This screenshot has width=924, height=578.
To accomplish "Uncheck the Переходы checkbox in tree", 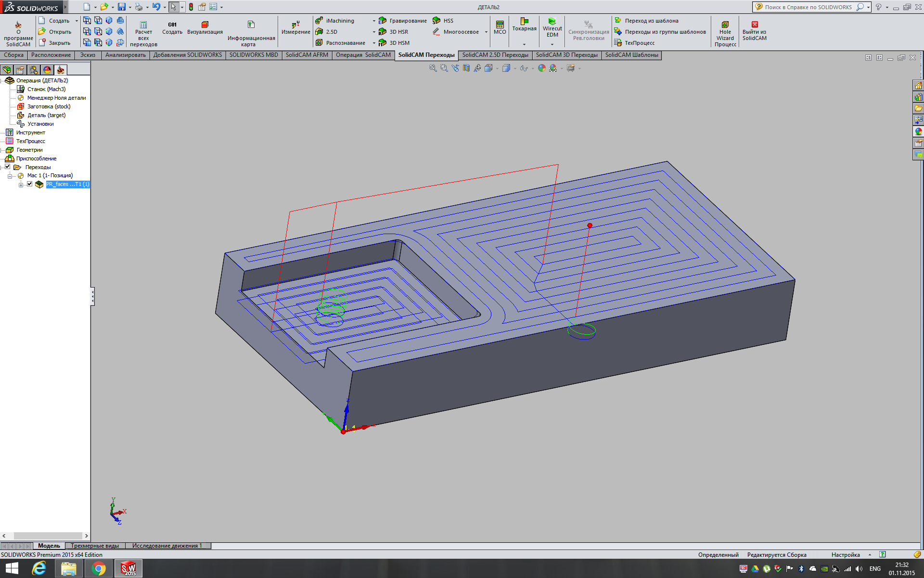I will pos(8,167).
